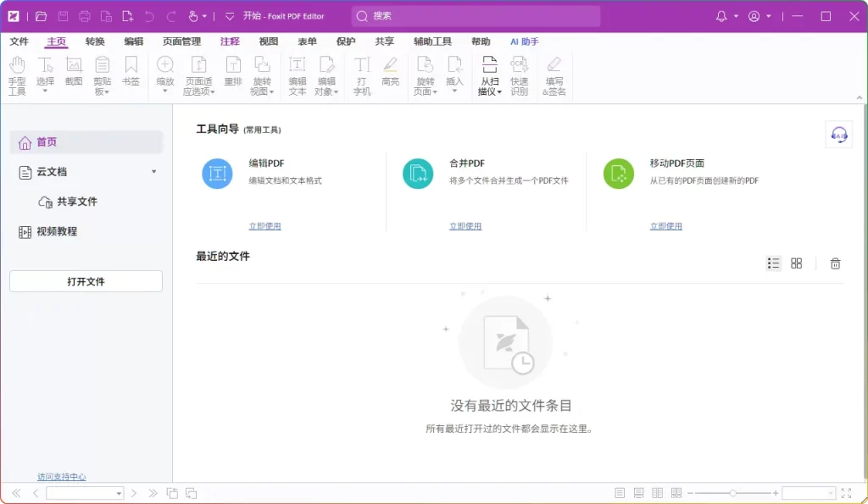The height and width of the screenshot is (504, 868).
Task: Click the Redo arrow in title bar
Action: pyautogui.click(x=171, y=16)
